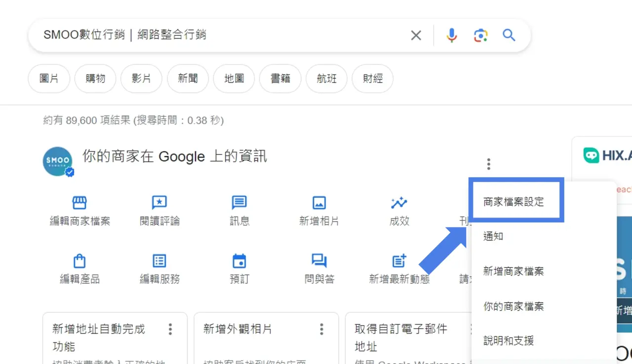Switch to the 航班 filter tab

(x=326, y=78)
